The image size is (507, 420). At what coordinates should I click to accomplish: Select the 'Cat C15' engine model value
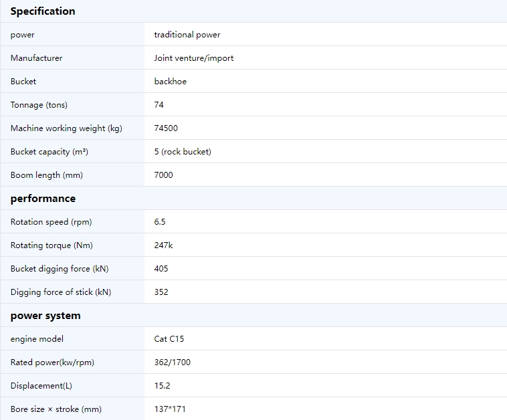point(169,339)
